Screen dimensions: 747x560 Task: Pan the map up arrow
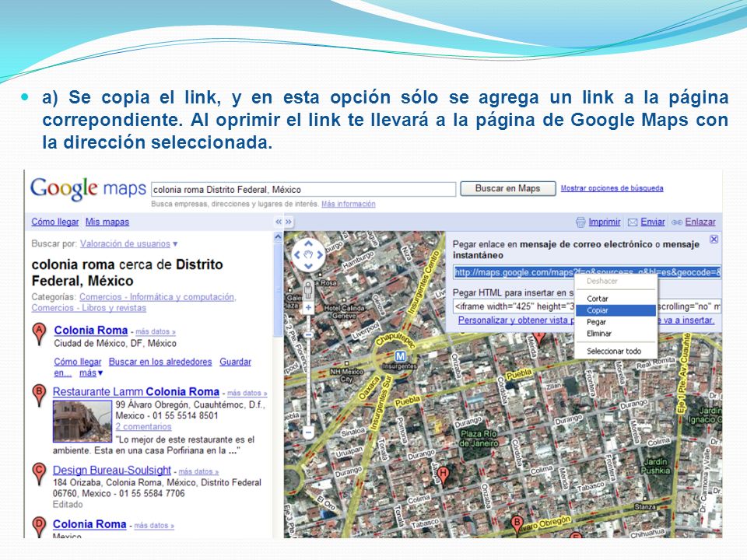click(308, 243)
